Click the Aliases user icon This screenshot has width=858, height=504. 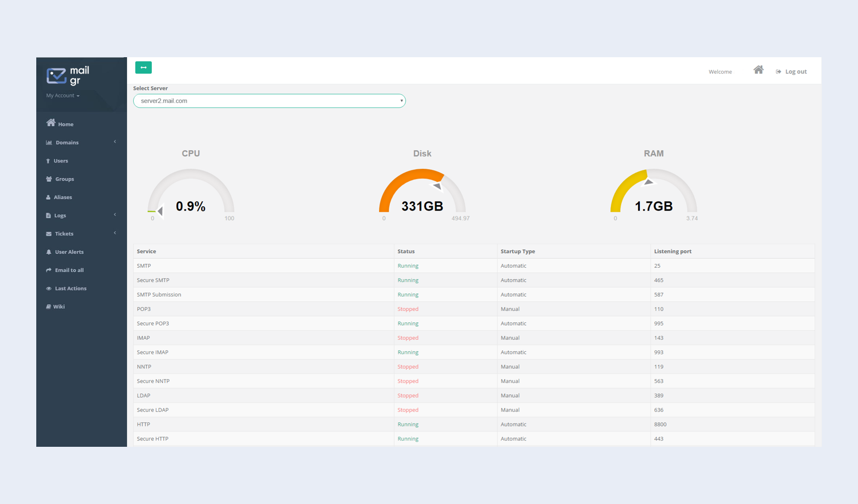point(48,197)
